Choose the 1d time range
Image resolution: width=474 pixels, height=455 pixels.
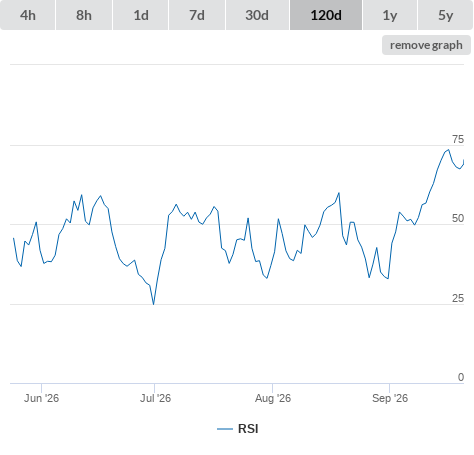141,15
